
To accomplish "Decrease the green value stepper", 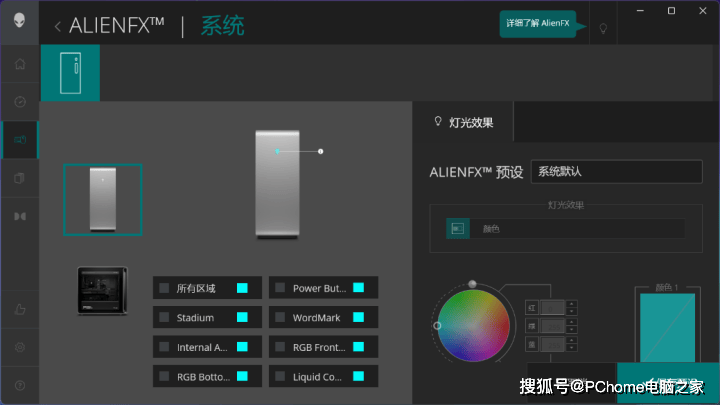I will point(571,330).
